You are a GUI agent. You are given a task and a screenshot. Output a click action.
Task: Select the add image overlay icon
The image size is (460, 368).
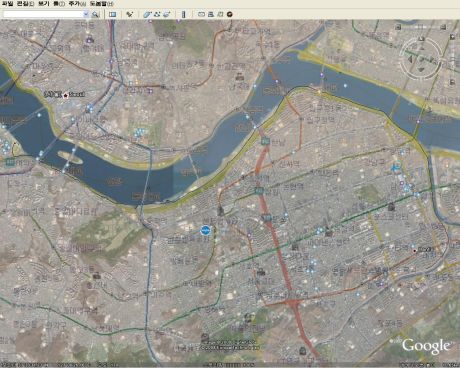click(x=166, y=14)
